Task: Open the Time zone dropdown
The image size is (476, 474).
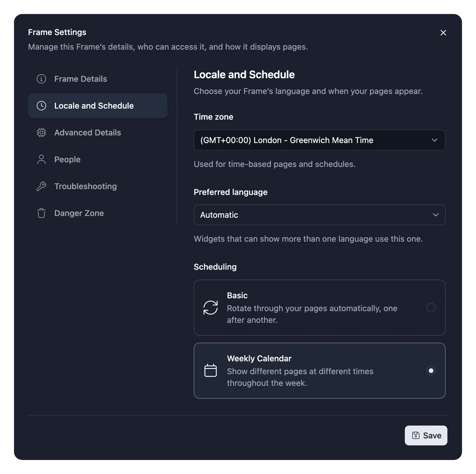Action: pyautogui.click(x=320, y=140)
